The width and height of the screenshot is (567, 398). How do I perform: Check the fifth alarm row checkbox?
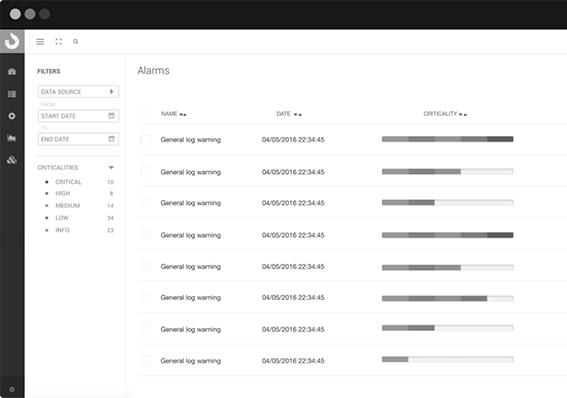pyautogui.click(x=146, y=266)
